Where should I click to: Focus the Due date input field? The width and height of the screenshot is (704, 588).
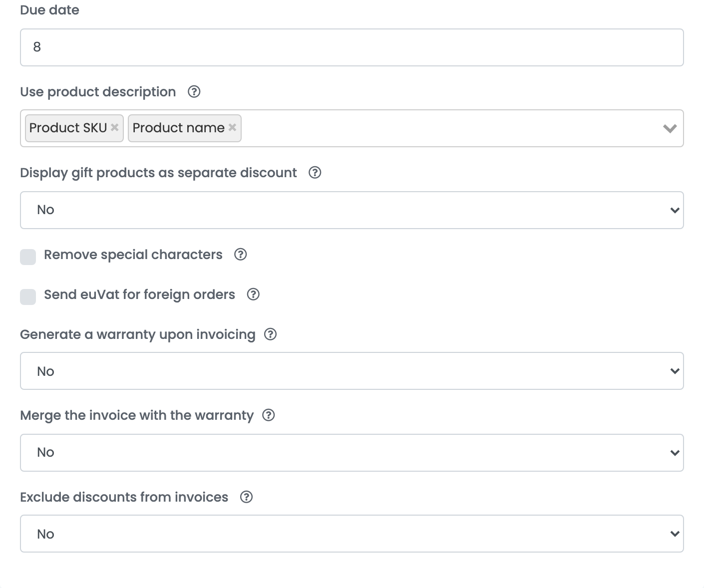click(352, 47)
